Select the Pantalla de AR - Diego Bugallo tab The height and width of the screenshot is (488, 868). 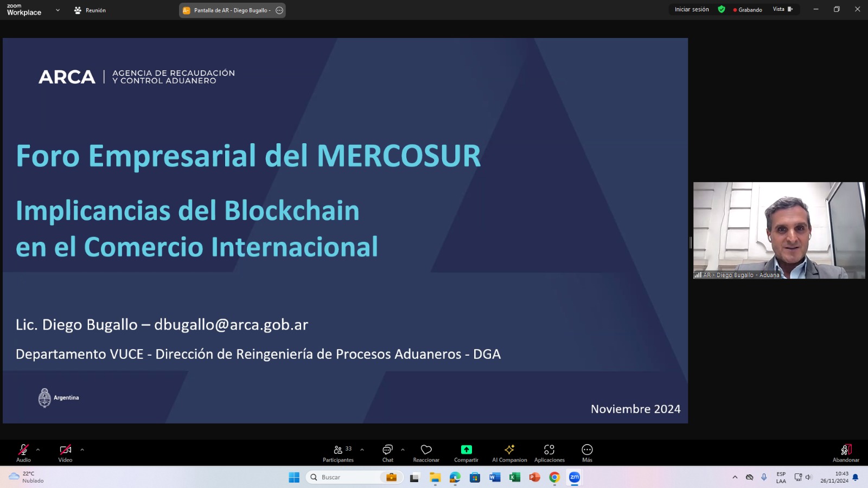coord(232,10)
